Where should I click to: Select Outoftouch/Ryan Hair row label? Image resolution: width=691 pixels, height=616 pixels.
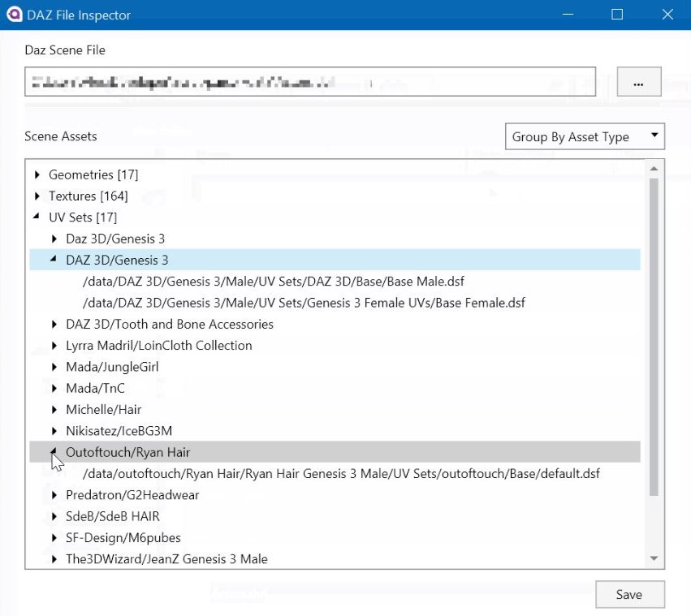(127, 452)
